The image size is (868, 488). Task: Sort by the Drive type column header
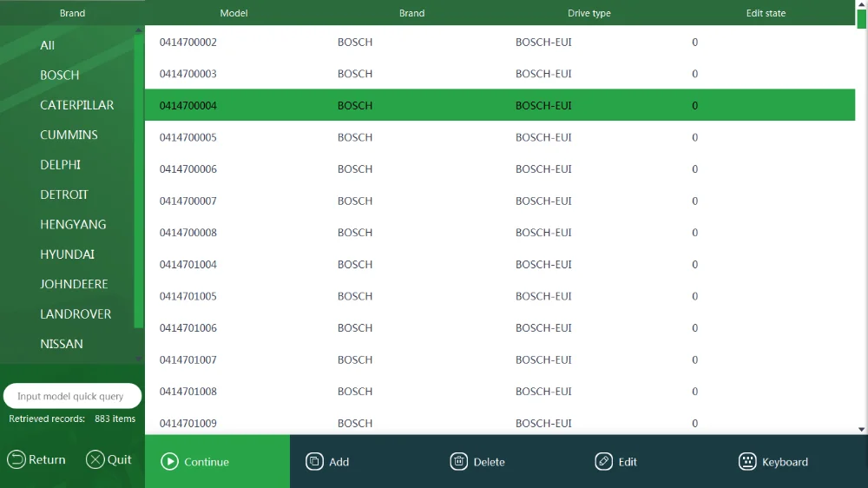(589, 13)
